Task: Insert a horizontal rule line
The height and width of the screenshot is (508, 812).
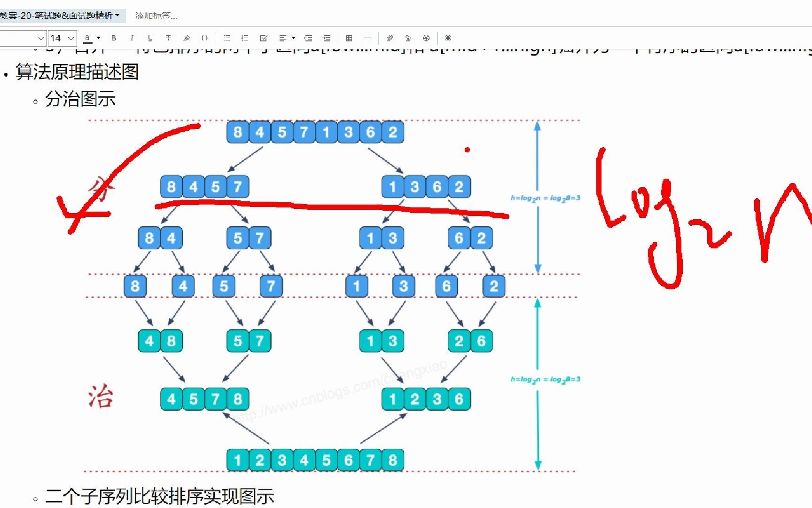Action: 367,38
